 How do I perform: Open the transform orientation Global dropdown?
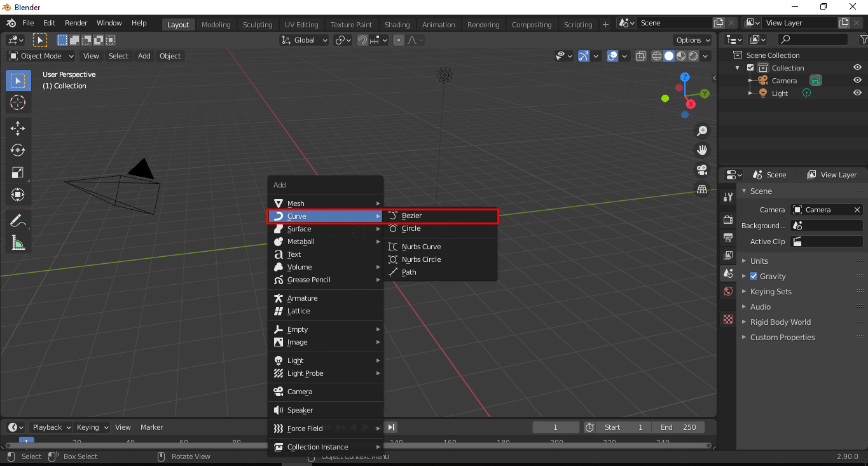[x=303, y=39]
